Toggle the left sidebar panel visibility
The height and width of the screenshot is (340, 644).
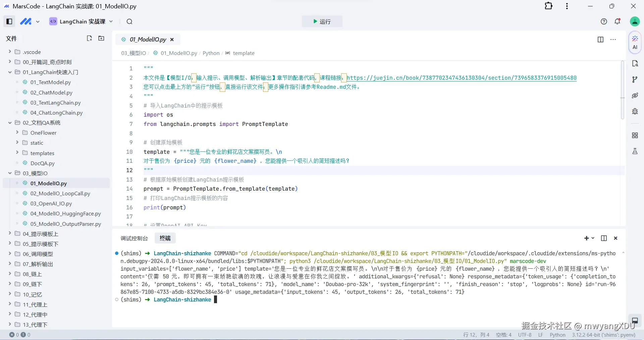pyautogui.click(x=9, y=21)
